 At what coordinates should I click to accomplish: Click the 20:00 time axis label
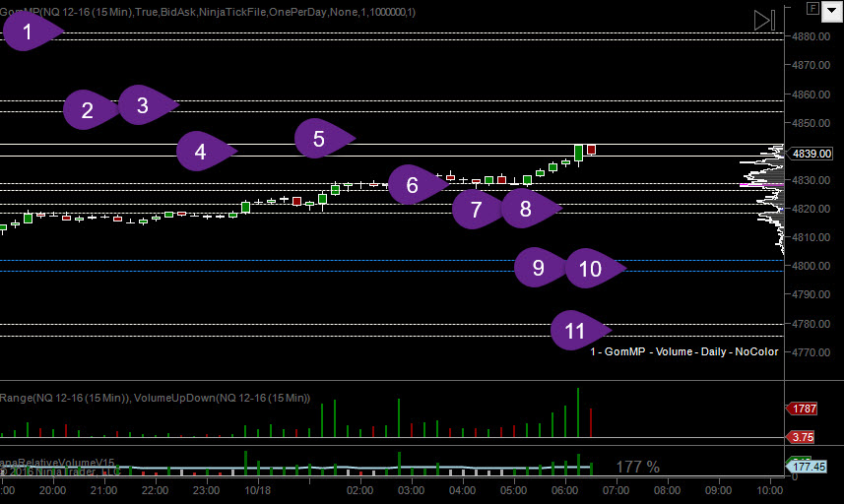[x=52, y=490]
